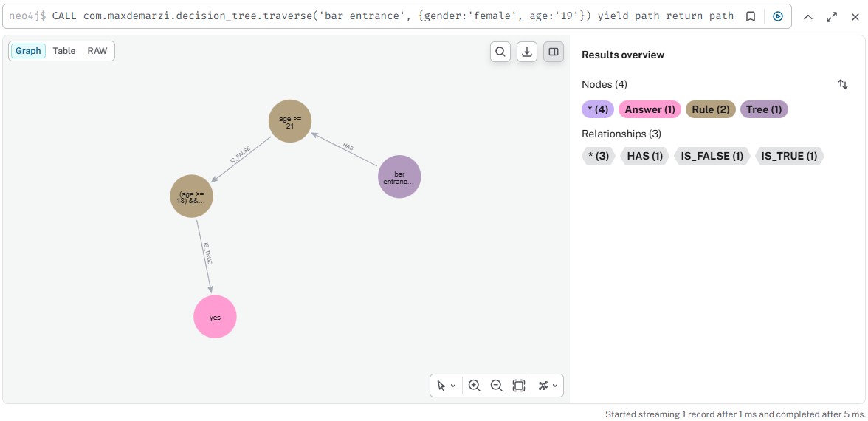Run the Cypher query with play icon
868x421 pixels.
(777, 16)
